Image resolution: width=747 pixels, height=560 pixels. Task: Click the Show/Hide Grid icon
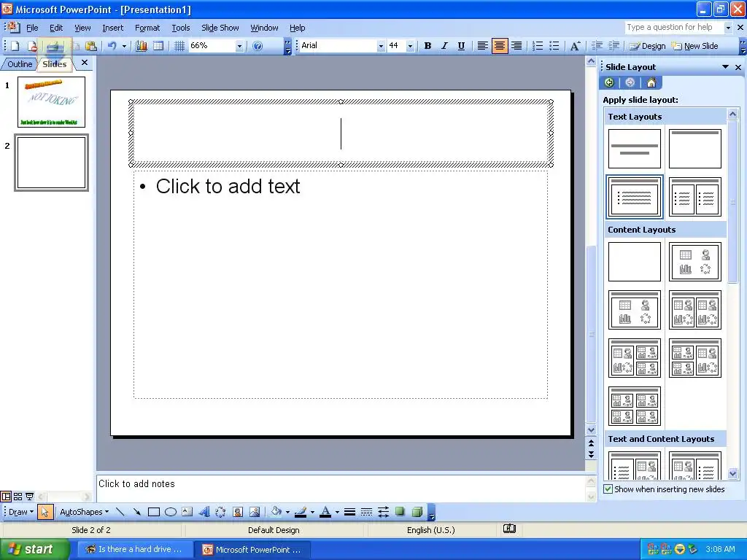pyautogui.click(x=179, y=46)
